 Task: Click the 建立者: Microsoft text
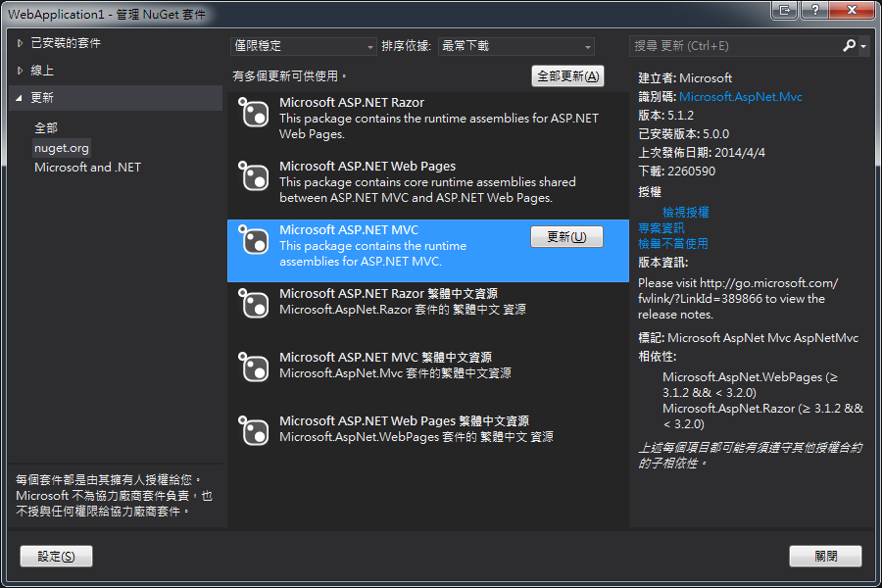click(x=685, y=78)
